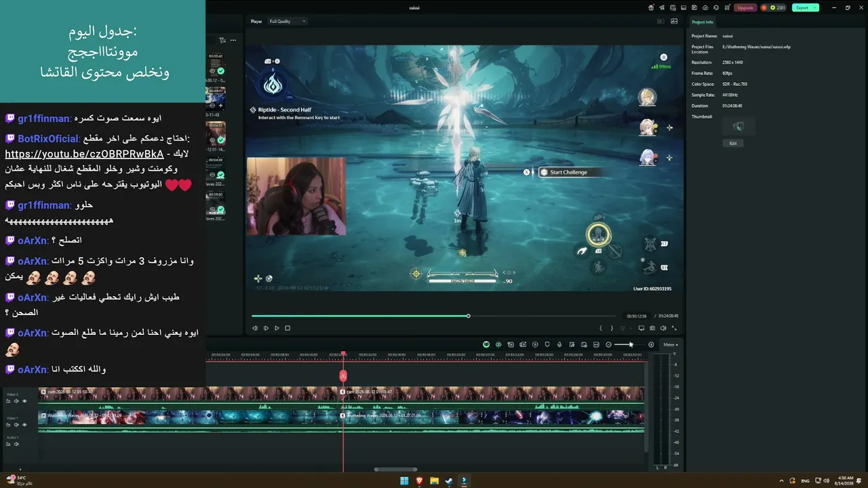Screen dimensions: 868x488
Task: Click Edit under Thumbnail
Action: coord(733,143)
